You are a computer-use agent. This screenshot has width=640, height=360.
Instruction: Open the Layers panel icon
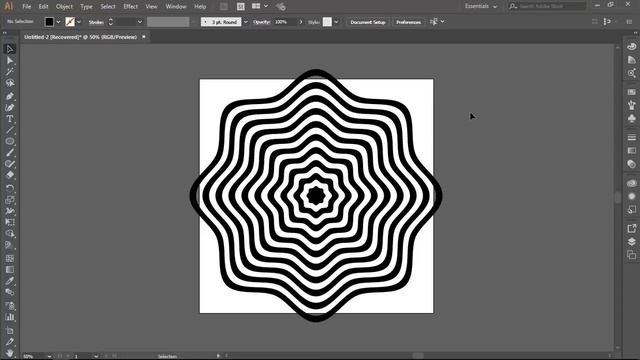coord(631,242)
